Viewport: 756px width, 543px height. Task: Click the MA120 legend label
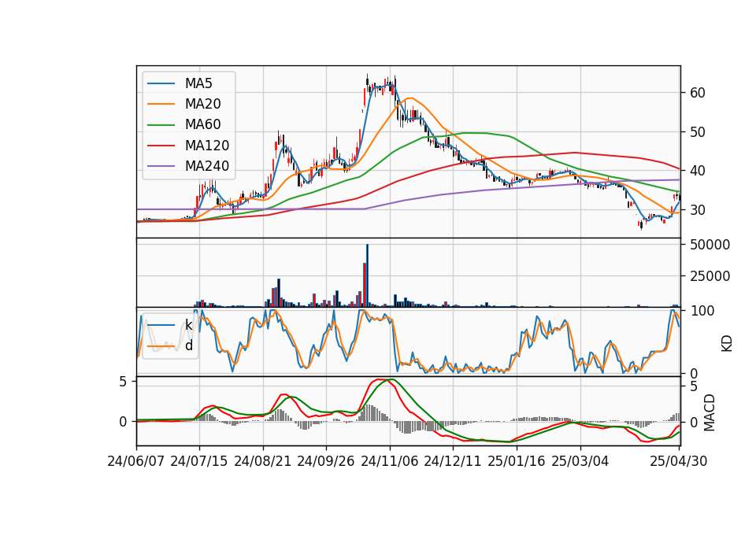pos(207,146)
